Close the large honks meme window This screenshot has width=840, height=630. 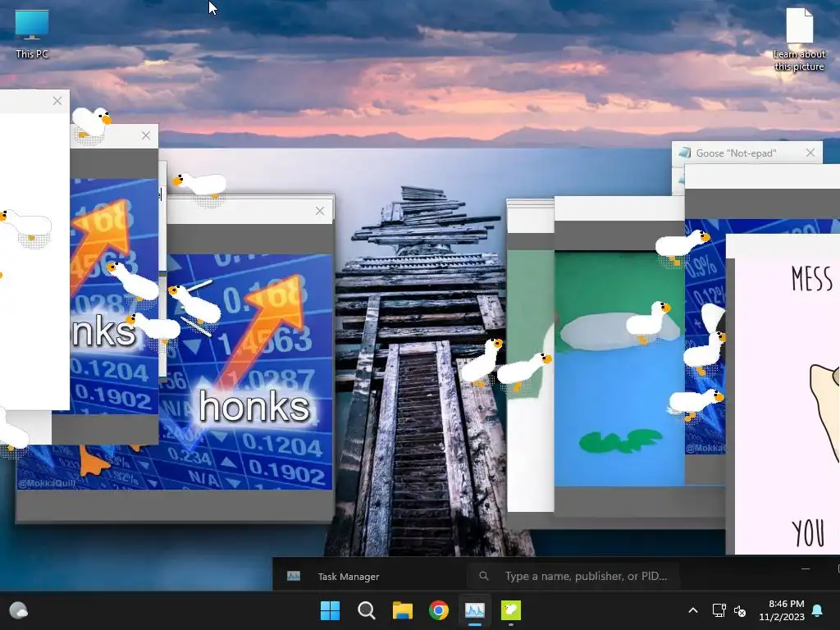(320, 211)
